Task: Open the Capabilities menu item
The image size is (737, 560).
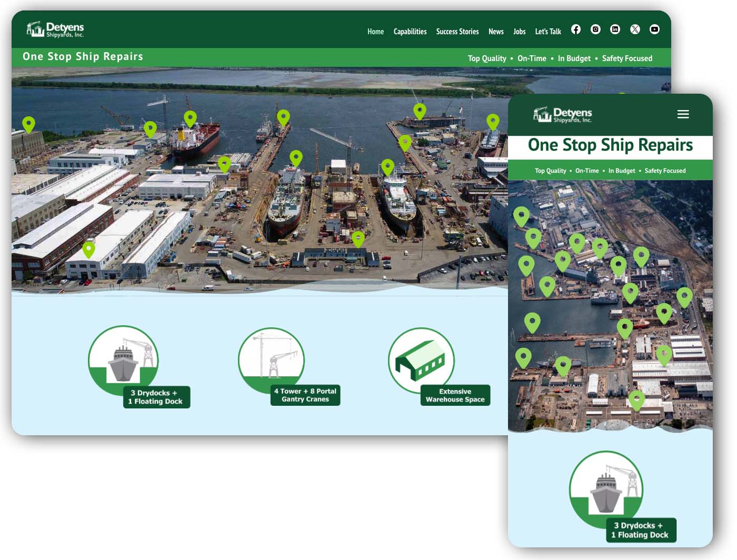Action: click(410, 32)
